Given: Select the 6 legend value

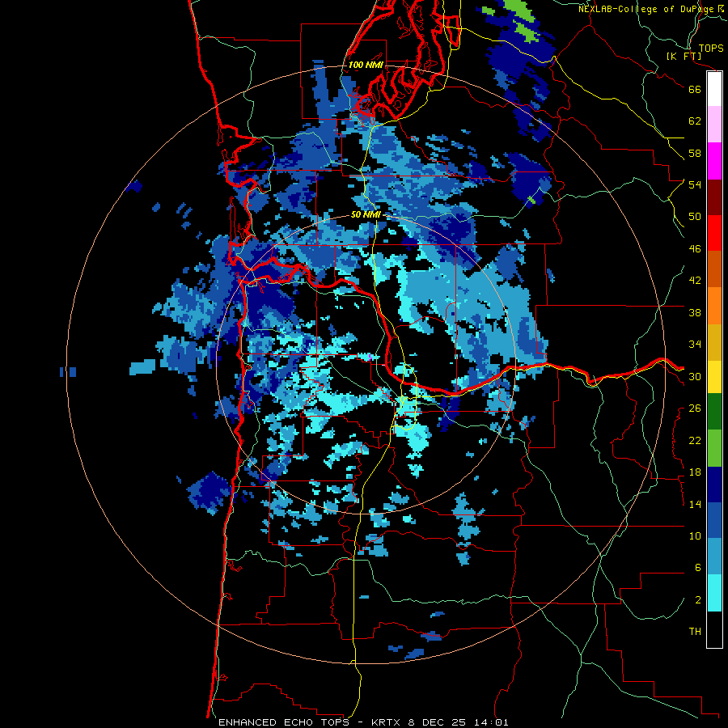Looking at the screenshot, I should [x=698, y=568].
